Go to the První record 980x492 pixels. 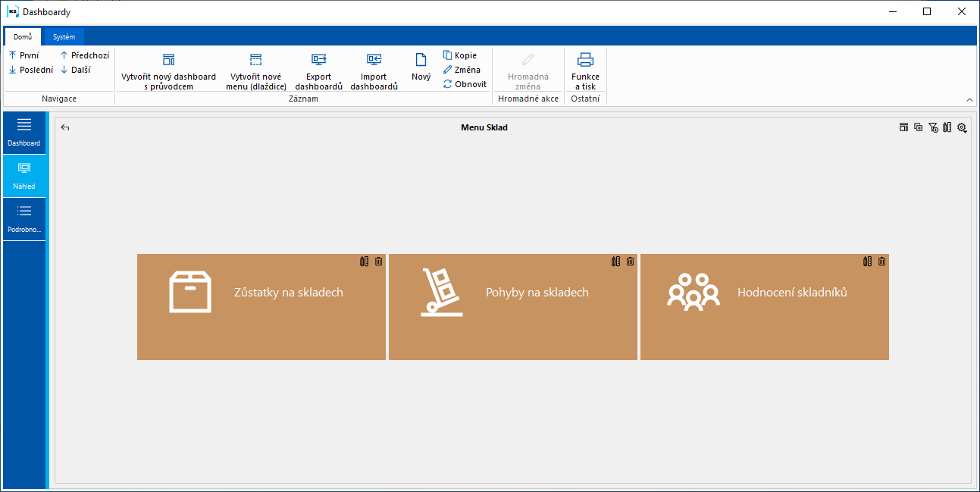click(23, 55)
